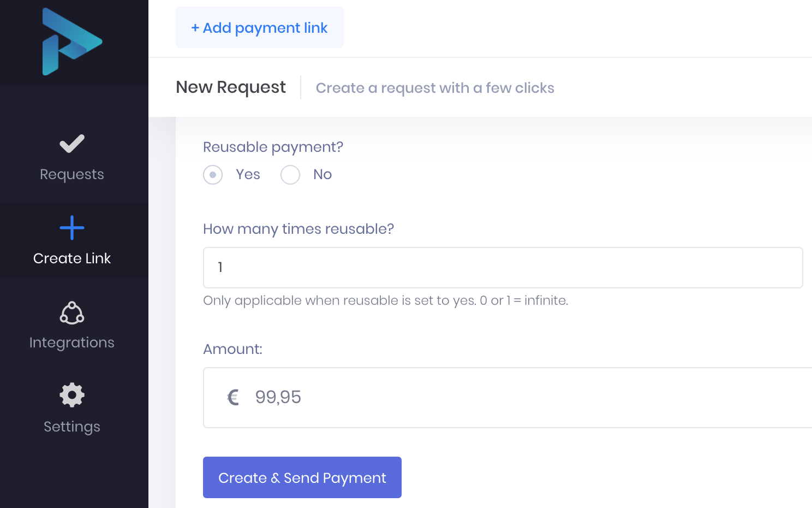Click the No label text
The image size is (812, 508).
coord(322,174)
